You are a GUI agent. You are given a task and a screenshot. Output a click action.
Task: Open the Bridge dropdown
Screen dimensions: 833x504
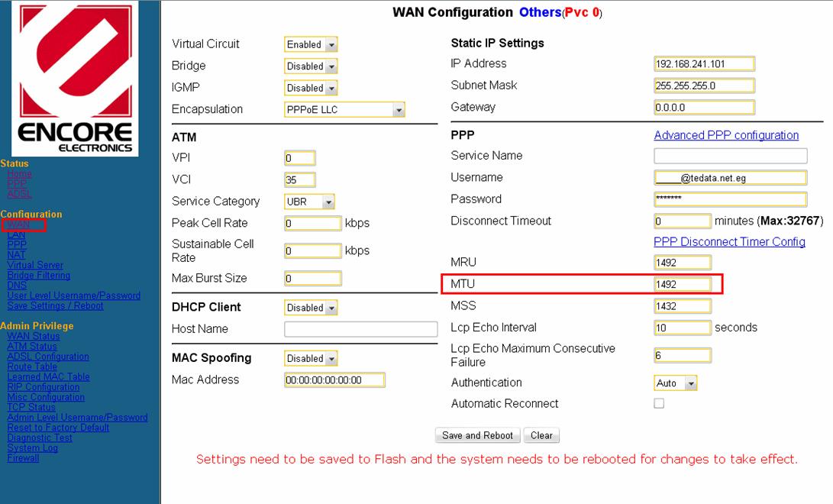pyautogui.click(x=310, y=66)
